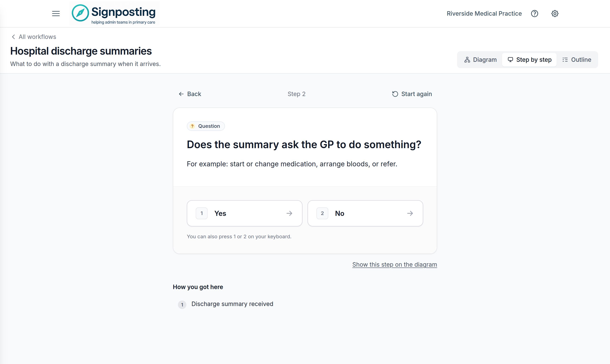Answer No to the question
This screenshot has width=610, height=364.
365,213
